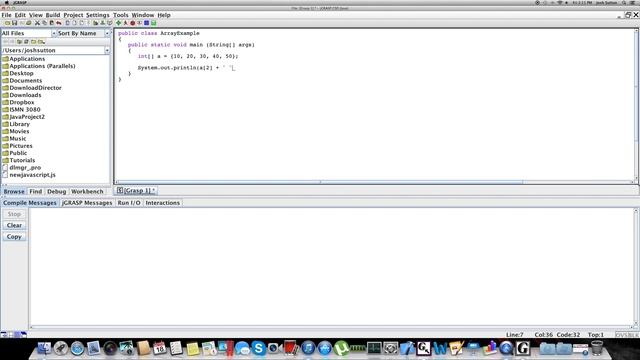640x360 pixels.
Task: Open the Xcode icon in dock
Action: pos(407,348)
